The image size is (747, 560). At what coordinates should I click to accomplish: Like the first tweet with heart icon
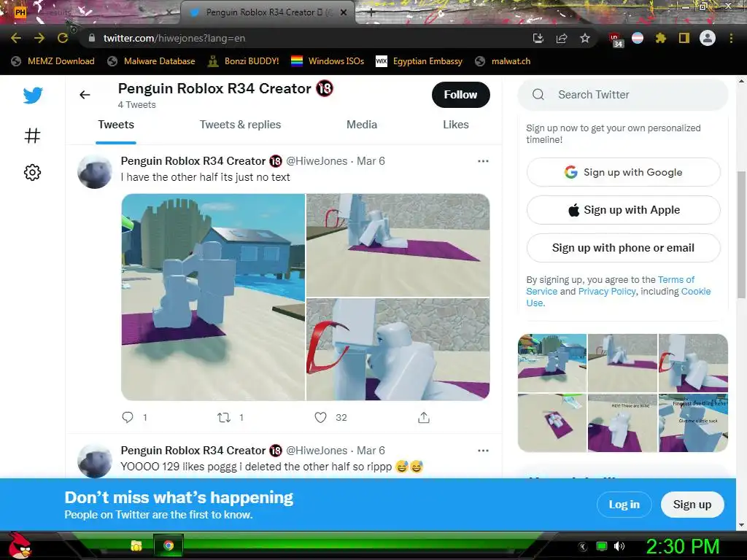[321, 418]
